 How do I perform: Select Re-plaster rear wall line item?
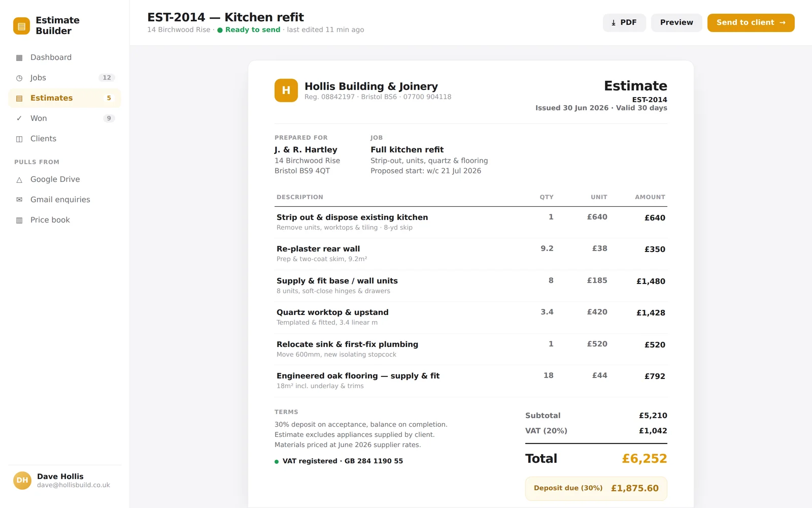point(471,254)
